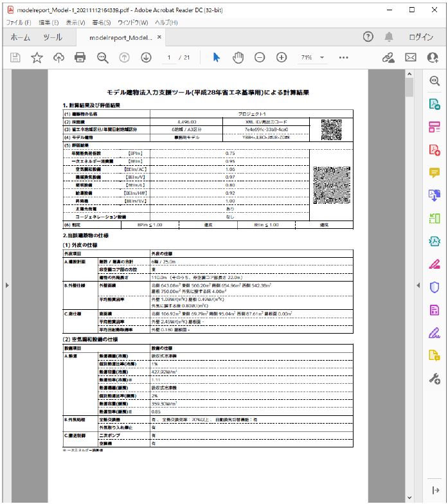448x504 pixels.
Task: Click the small QR code beside XML ID
Action: (x=332, y=130)
